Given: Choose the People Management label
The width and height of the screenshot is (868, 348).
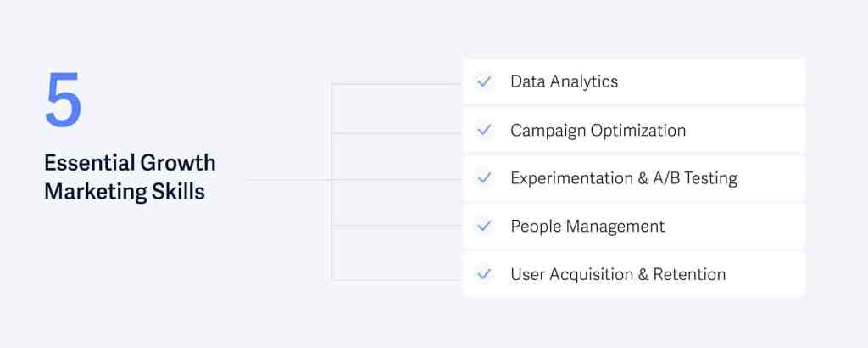Looking at the screenshot, I should pyautogui.click(x=587, y=227).
